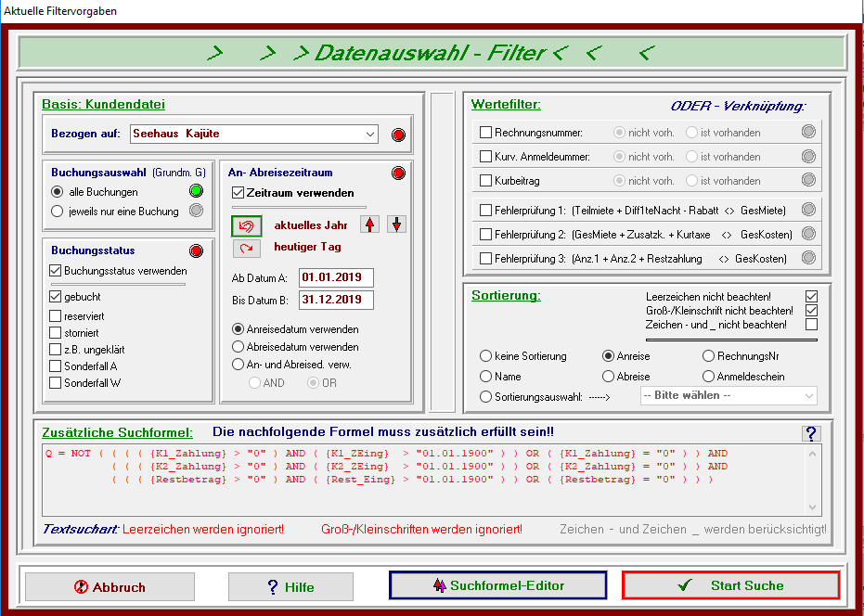Click the Suchformel-Editor button
The height and width of the screenshot is (616, 864).
[x=497, y=585]
